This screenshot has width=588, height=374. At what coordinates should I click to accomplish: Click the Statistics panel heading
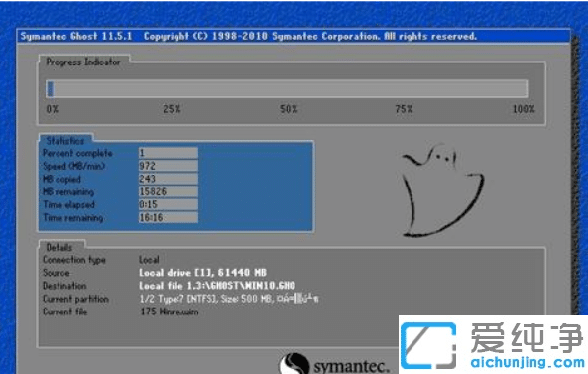[64, 141]
